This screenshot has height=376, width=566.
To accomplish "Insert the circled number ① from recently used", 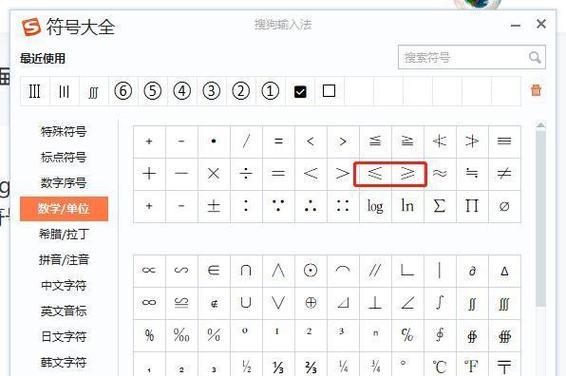I will [270, 91].
